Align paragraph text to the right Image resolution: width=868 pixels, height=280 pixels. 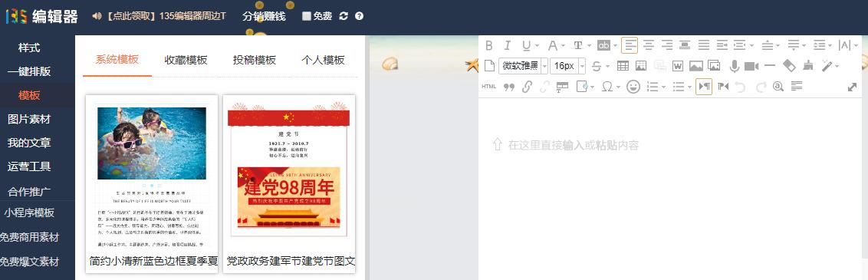(x=667, y=45)
